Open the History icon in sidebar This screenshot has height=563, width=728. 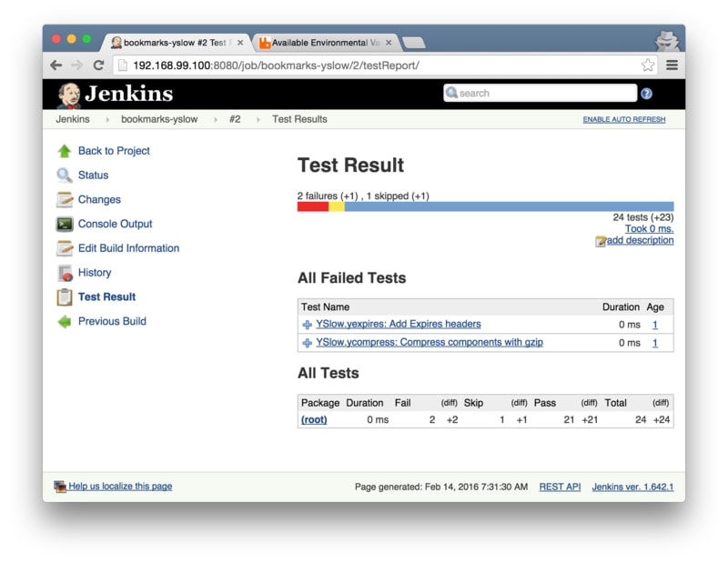point(64,273)
